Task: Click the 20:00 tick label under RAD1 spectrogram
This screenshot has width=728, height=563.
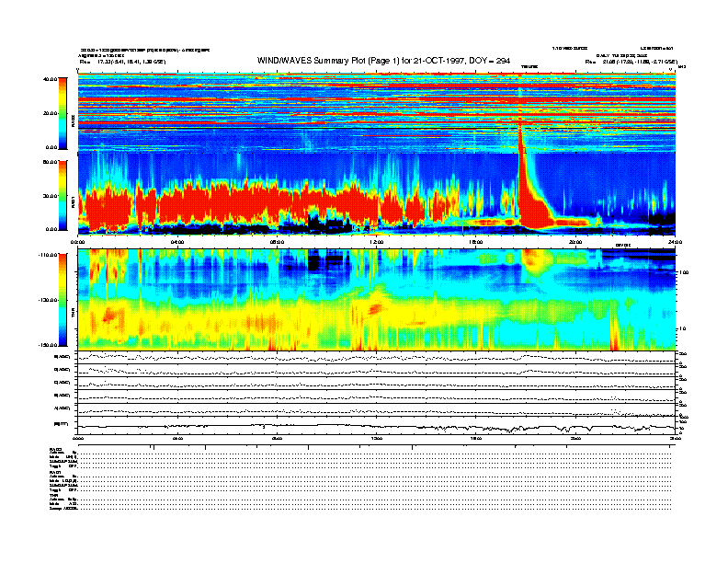Action: [575, 242]
